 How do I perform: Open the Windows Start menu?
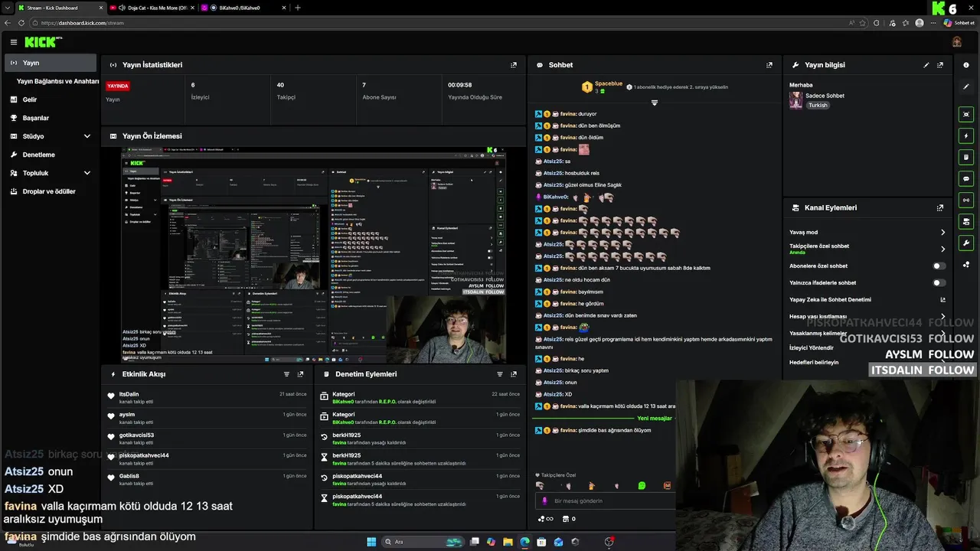(x=371, y=542)
